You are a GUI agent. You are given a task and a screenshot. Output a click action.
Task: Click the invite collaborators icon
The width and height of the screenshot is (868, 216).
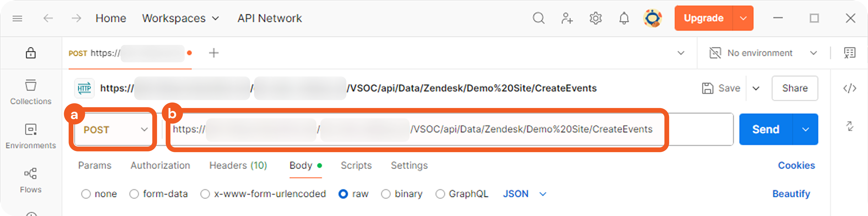tap(567, 18)
